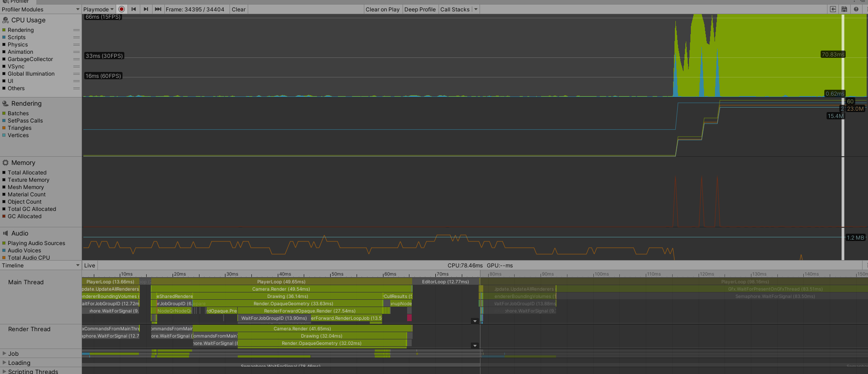Grab the reorder handle beside Physics
Viewport: 868px width, 374px height.
click(x=77, y=45)
